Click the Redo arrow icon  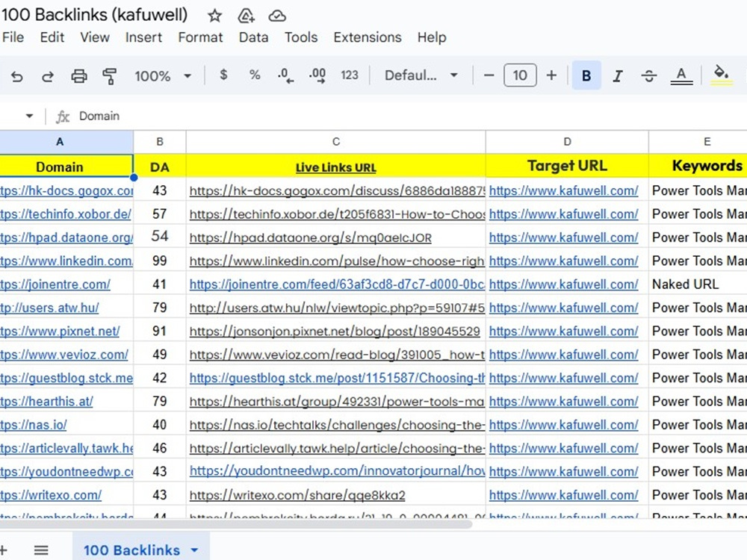(x=48, y=75)
